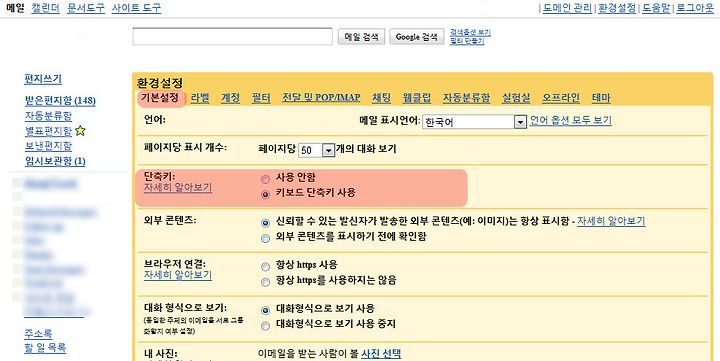Open 임시보관함 (1) drafts folder

[55, 161]
